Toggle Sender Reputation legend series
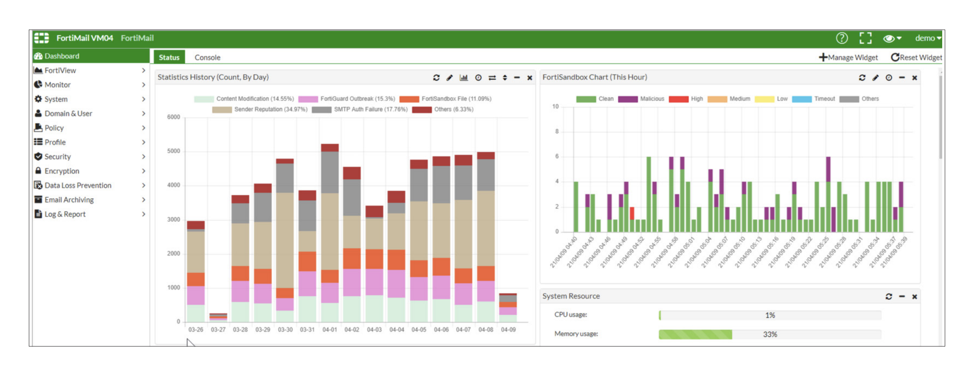The width and height of the screenshot is (980, 370). click(260, 109)
